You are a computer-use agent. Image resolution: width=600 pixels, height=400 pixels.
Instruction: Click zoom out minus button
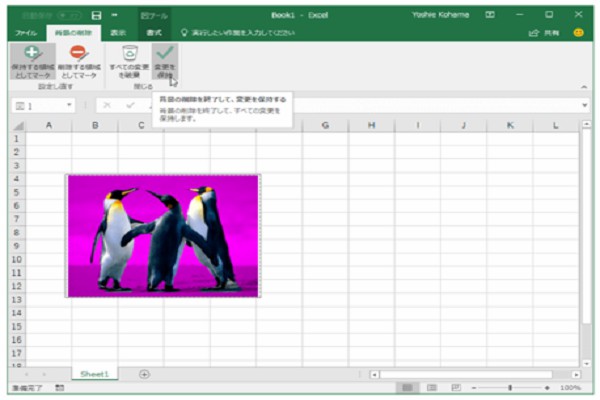pos(474,388)
